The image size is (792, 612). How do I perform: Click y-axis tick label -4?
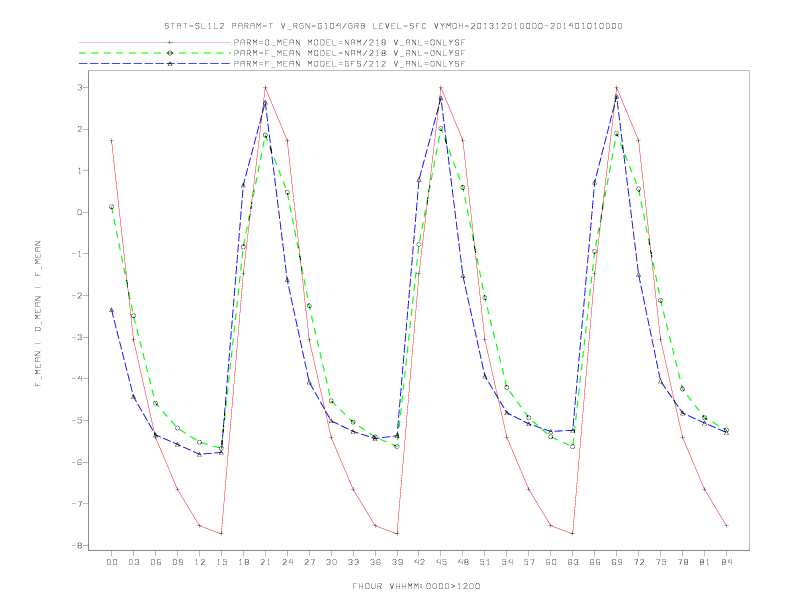point(77,379)
